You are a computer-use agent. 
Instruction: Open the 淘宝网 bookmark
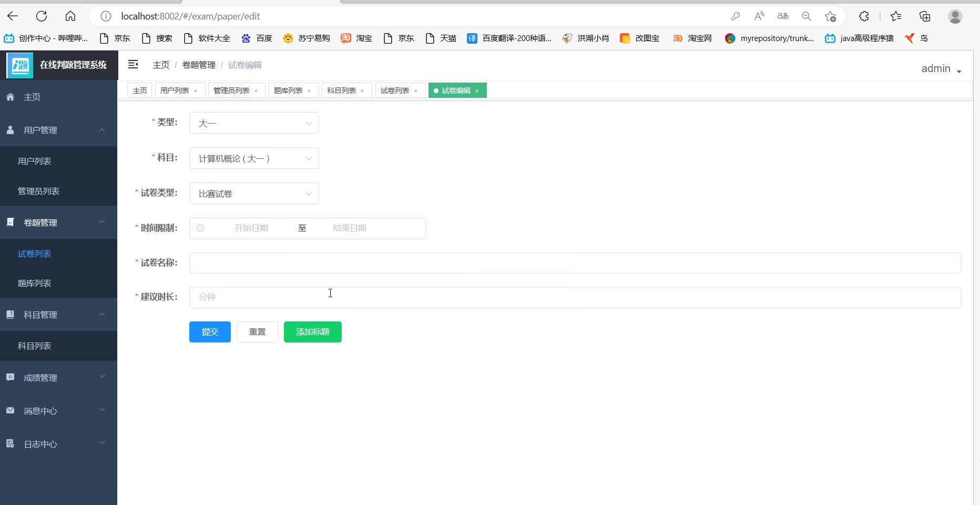pyautogui.click(x=692, y=38)
